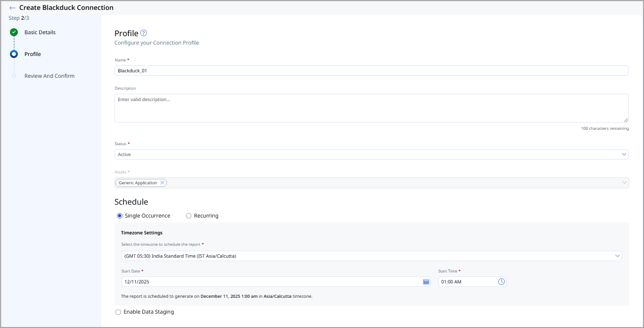This screenshot has height=328, width=644.
Task: Click the Configure your Connection Profile subtitle
Action: (157, 43)
